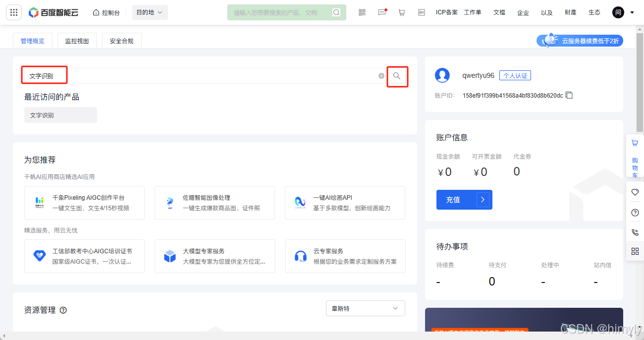Open 生态 in top menu
Image resolution: width=644 pixels, height=340 pixels.
594,12
